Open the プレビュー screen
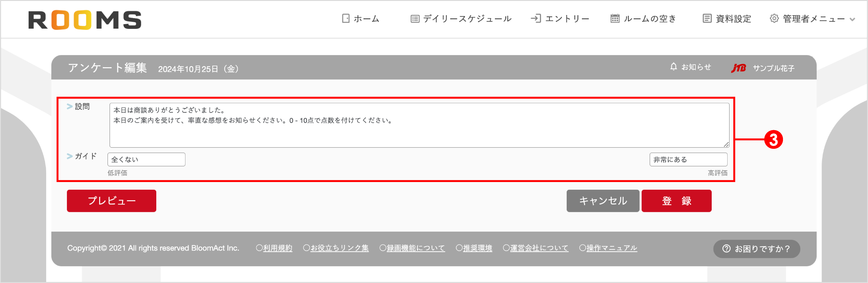The width and height of the screenshot is (868, 283). [112, 201]
